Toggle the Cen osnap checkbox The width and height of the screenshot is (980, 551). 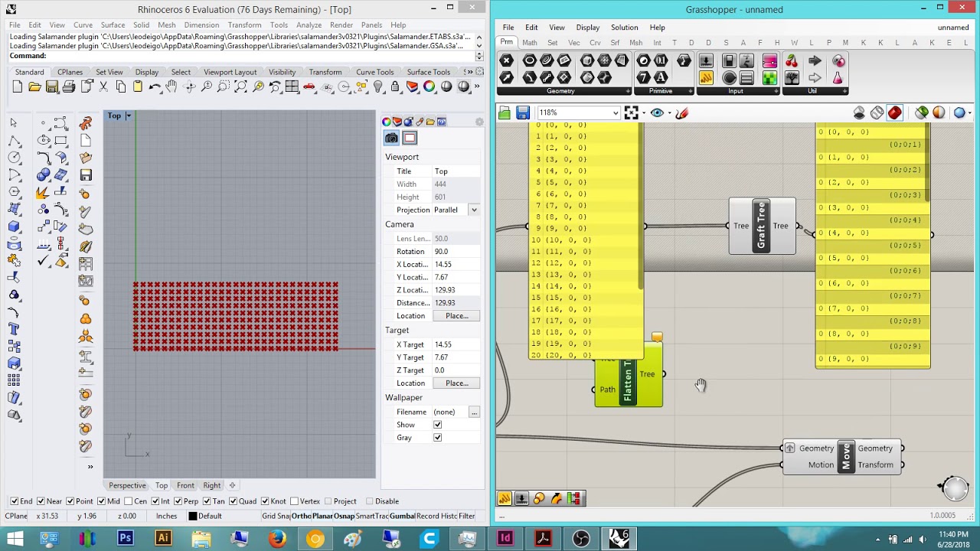pyautogui.click(x=129, y=501)
